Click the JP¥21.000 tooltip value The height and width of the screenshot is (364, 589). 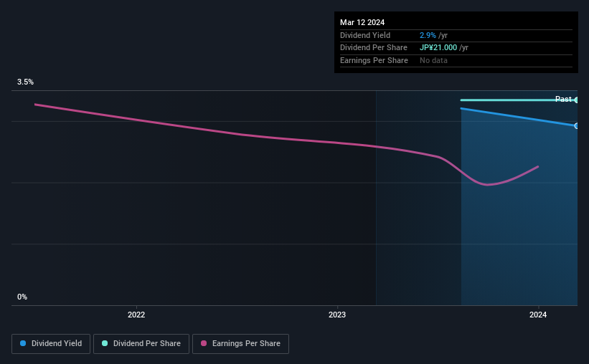click(x=438, y=47)
